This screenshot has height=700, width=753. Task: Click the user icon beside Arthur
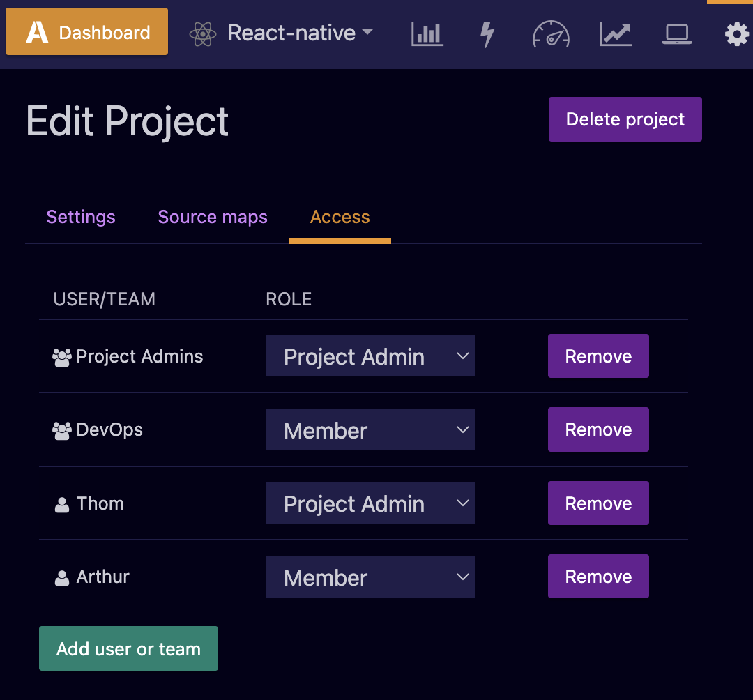pyautogui.click(x=62, y=578)
